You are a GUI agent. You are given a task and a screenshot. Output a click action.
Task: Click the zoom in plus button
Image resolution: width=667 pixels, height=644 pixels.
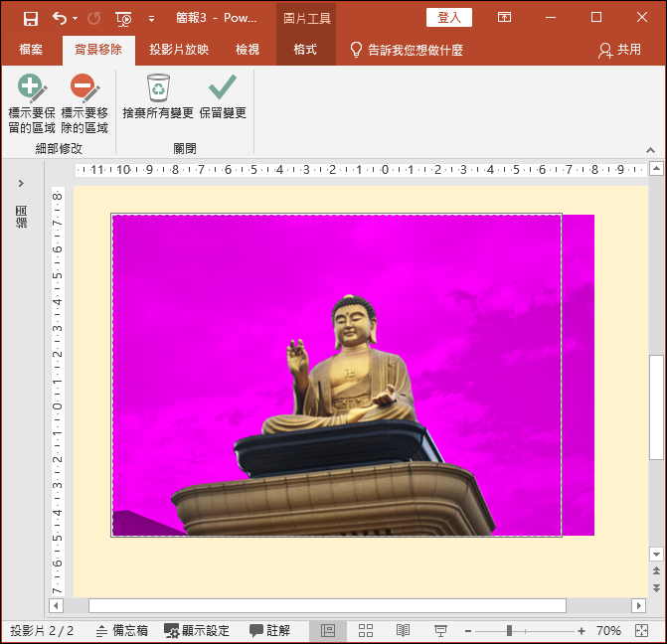point(582,631)
